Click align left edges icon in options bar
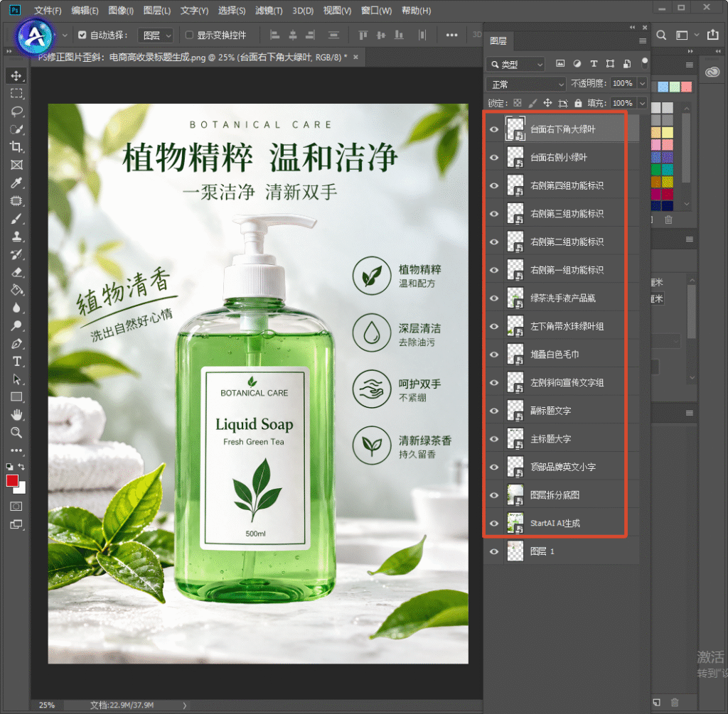The image size is (728, 714). (x=275, y=35)
